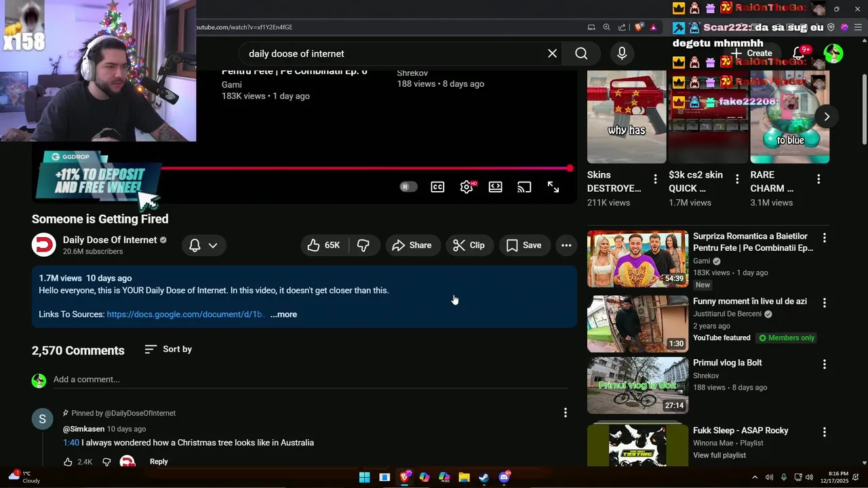Image resolution: width=868 pixels, height=488 pixels.
Task: Open Steam from the taskbar
Action: 484,477
